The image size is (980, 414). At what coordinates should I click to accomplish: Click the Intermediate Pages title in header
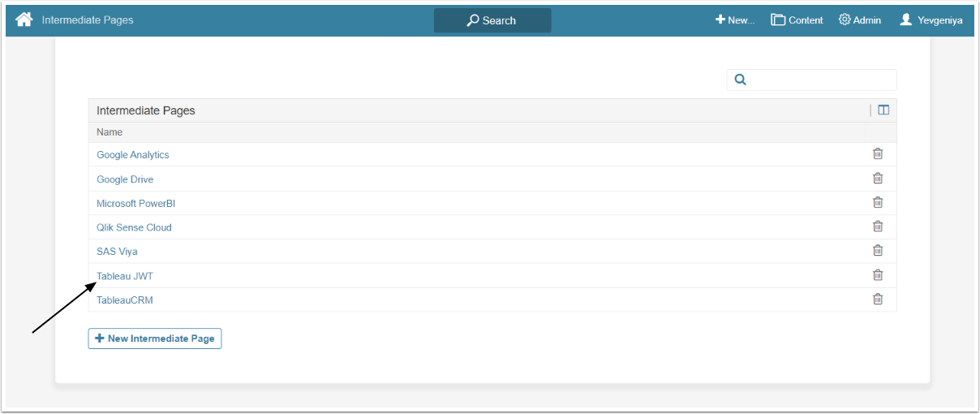(88, 20)
